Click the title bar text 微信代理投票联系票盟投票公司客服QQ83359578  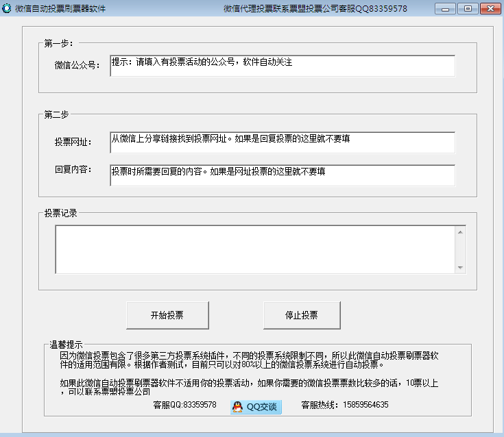click(315, 9)
